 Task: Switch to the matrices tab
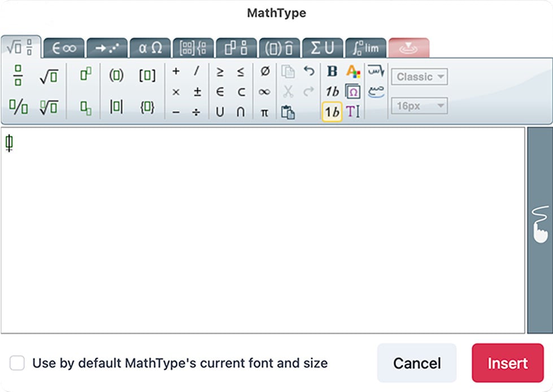(x=193, y=48)
